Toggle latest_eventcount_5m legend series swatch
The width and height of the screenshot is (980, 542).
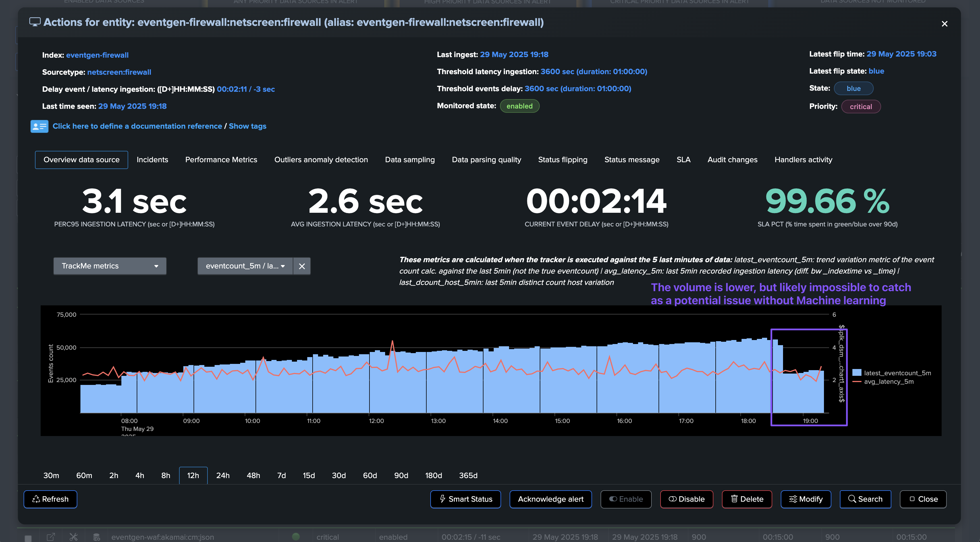coord(857,373)
